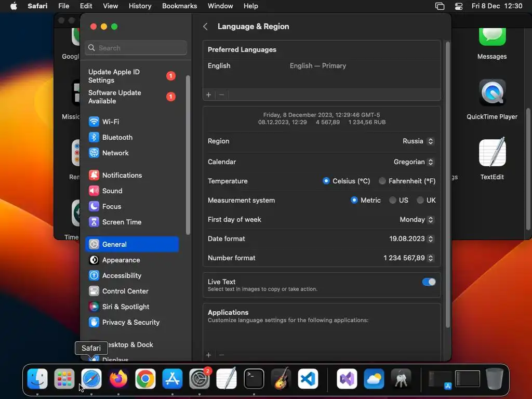This screenshot has width=532, height=399.
Task: Click System Settings icon in Dock
Action: pos(199,378)
